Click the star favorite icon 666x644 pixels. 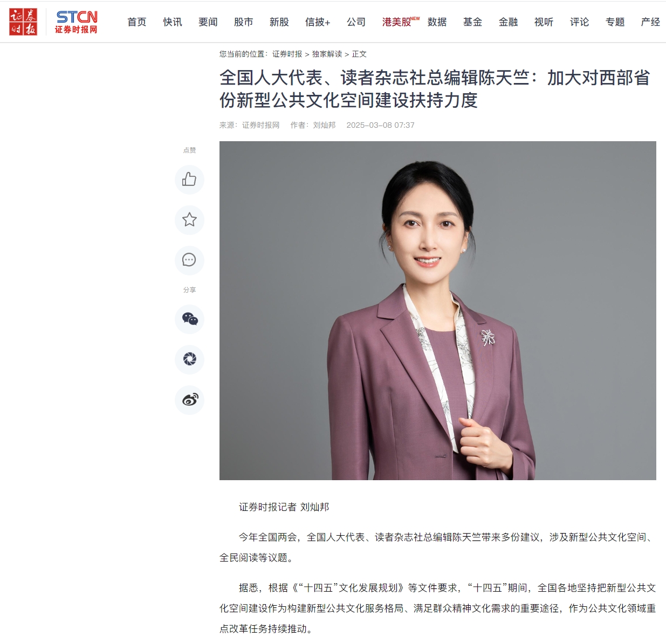[x=189, y=220]
